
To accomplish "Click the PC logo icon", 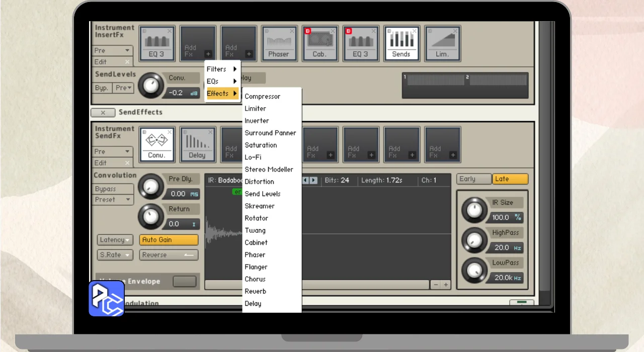I will (107, 299).
